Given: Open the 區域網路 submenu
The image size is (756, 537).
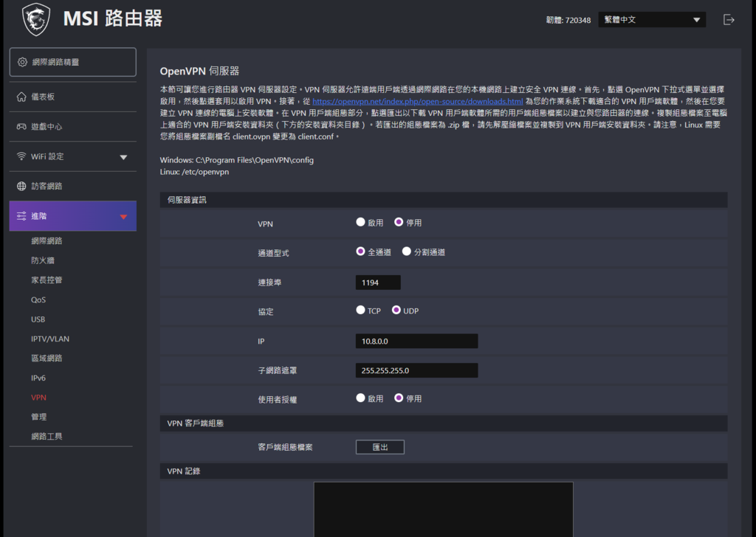Looking at the screenshot, I should [47, 358].
